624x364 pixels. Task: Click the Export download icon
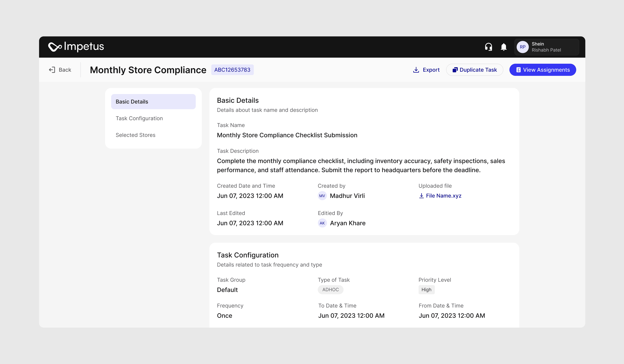(x=416, y=70)
